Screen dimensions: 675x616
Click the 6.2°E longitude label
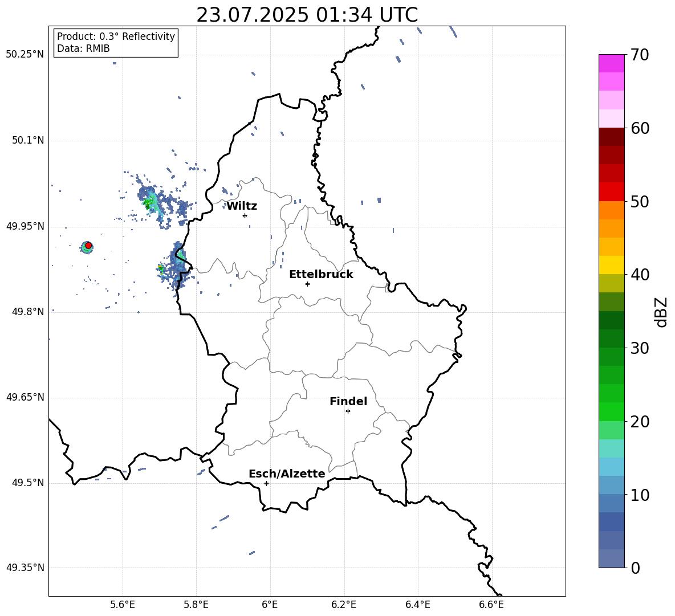(x=344, y=605)
